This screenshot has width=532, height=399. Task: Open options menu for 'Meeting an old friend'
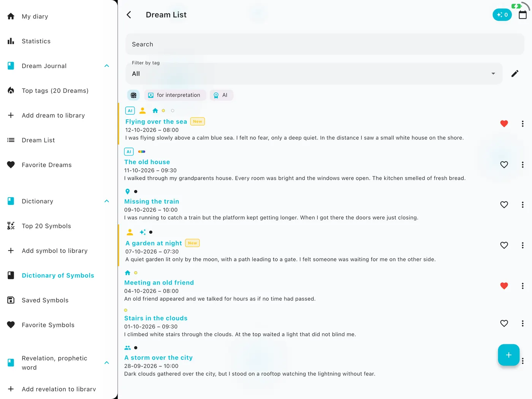point(522,286)
